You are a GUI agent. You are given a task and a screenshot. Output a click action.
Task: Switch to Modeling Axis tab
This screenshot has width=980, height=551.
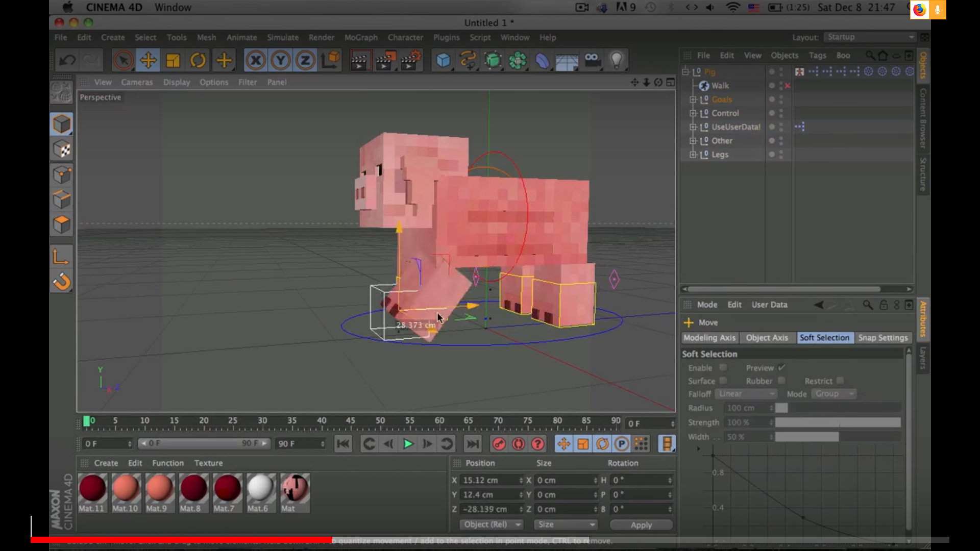709,338
